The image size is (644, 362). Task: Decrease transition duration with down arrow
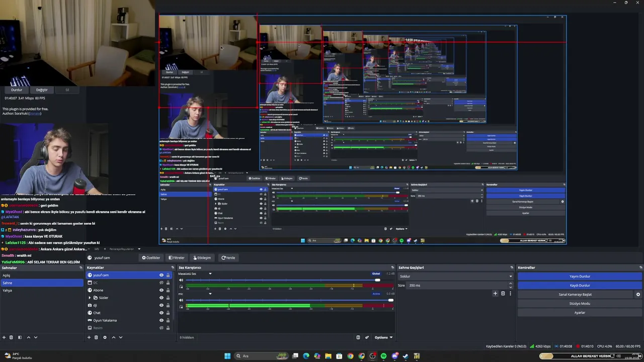point(510,287)
